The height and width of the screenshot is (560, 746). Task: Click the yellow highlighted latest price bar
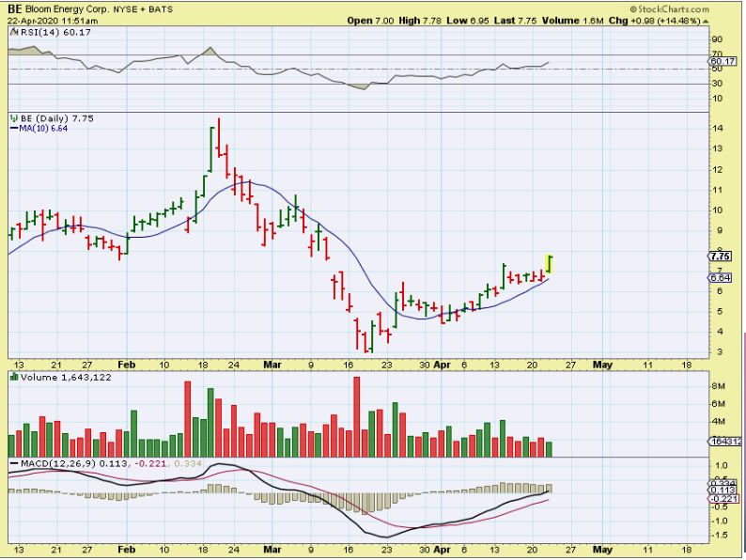click(549, 264)
